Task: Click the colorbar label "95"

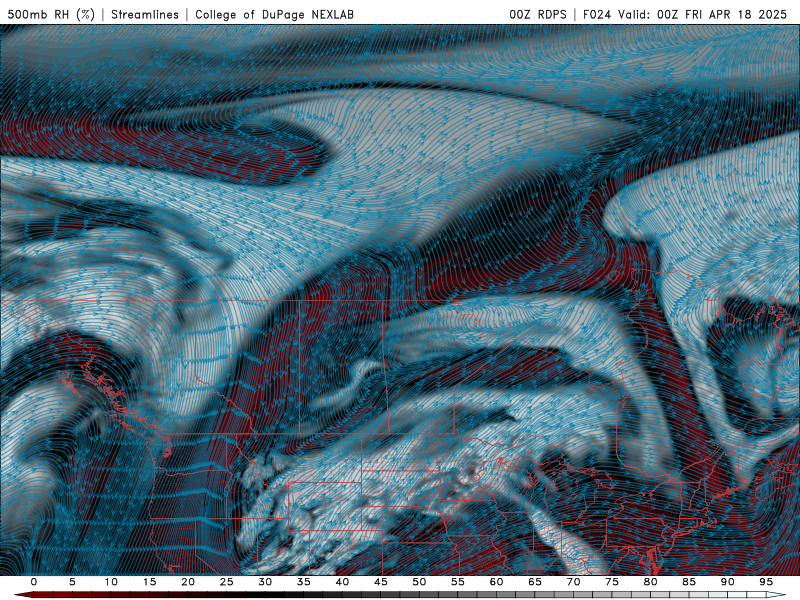Action: (766, 582)
